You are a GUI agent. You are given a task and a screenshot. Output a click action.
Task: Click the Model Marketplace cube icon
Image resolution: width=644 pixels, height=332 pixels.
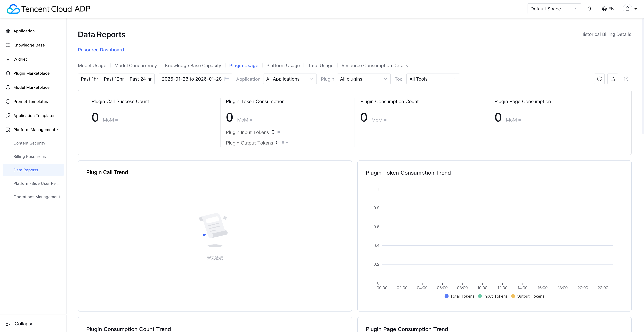[x=8, y=87]
